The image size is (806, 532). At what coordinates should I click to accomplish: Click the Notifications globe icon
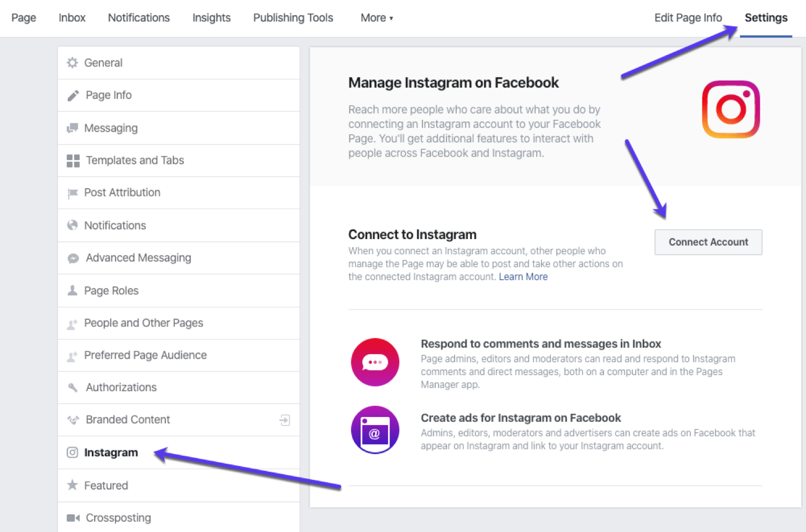73,225
